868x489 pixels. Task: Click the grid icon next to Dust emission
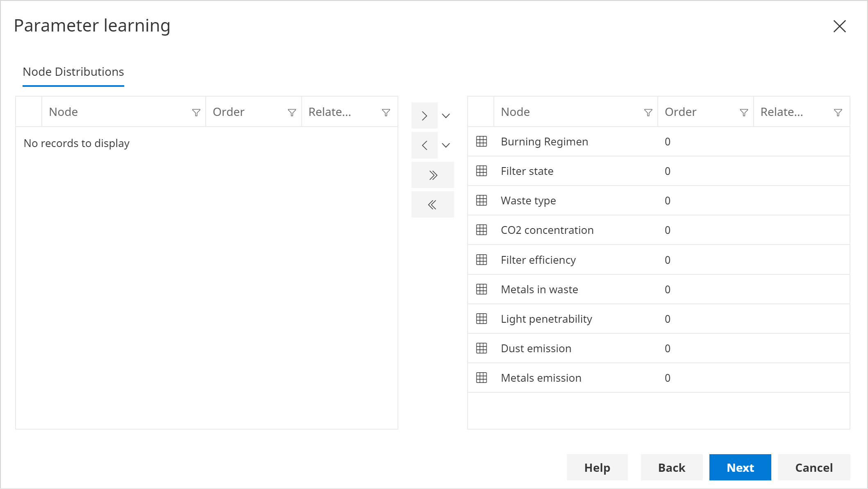pyautogui.click(x=481, y=348)
